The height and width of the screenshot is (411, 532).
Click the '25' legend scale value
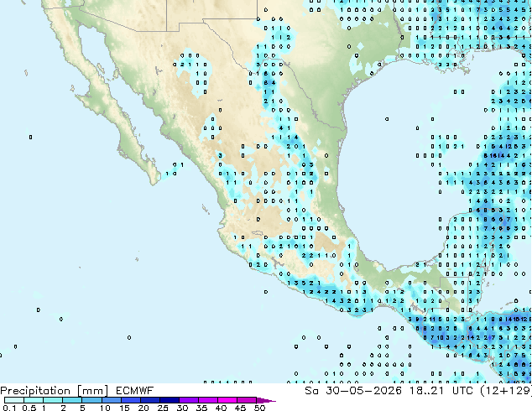[163, 408]
